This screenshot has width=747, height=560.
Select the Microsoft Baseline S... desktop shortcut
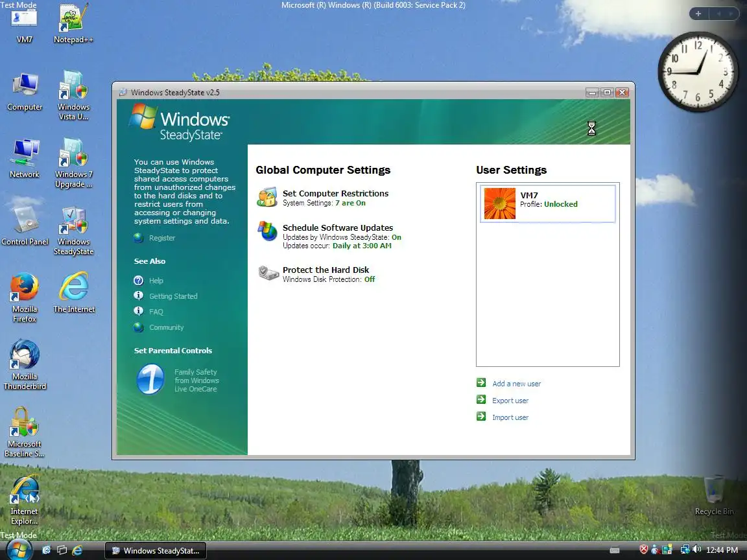[24, 432]
